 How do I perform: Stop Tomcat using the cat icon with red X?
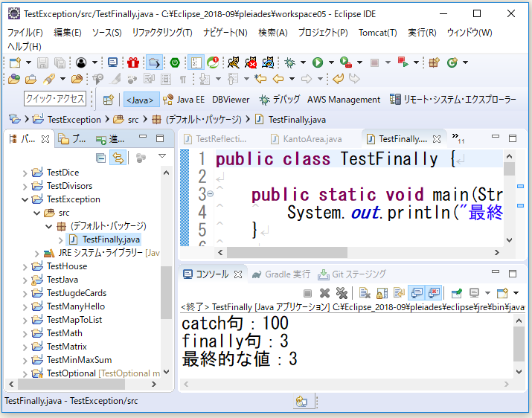pos(251,62)
